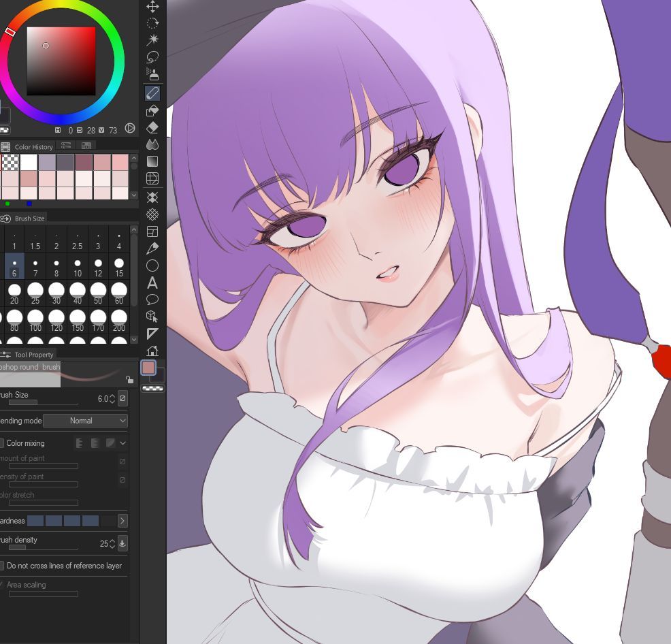
Task: Pick the Pen tool
Action: 152,248
